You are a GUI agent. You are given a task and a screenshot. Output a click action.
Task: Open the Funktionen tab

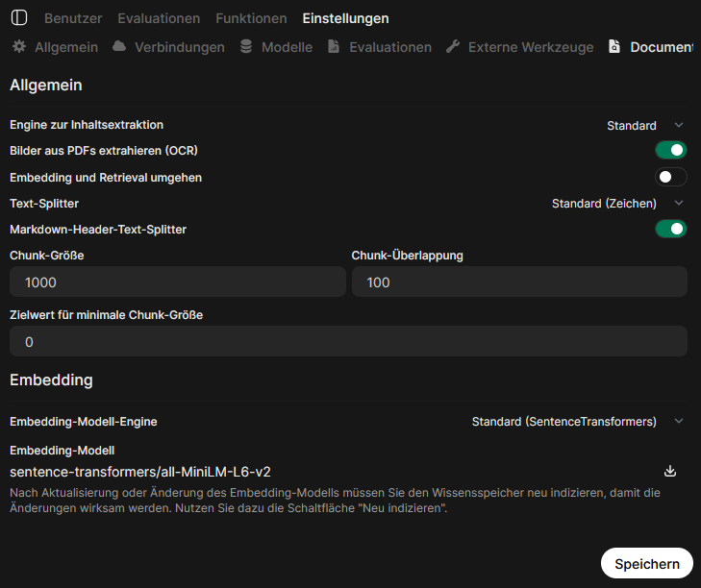pos(251,18)
